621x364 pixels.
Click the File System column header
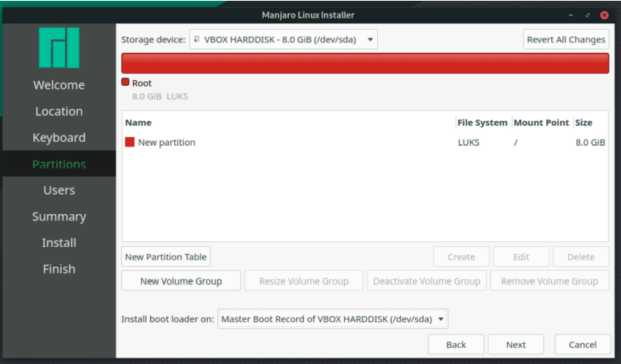tap(482, 123)
